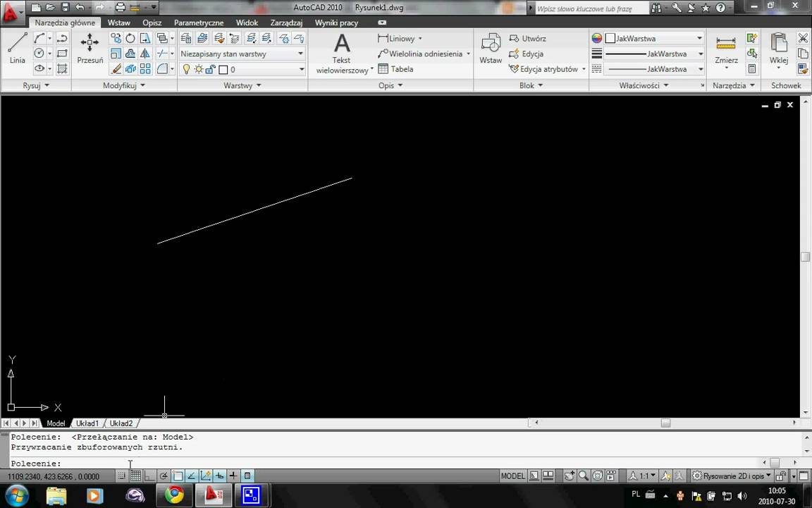Select the offset tool
This screenshot has height=508, width=812.
tap(130, 54)
